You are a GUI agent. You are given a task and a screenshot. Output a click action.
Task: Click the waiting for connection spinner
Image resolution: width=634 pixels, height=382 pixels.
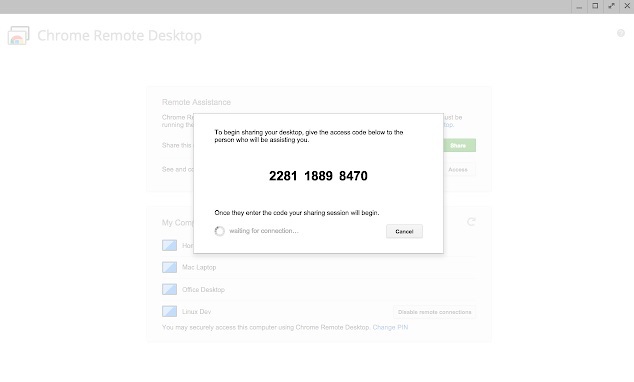click(x=220, y=231)
